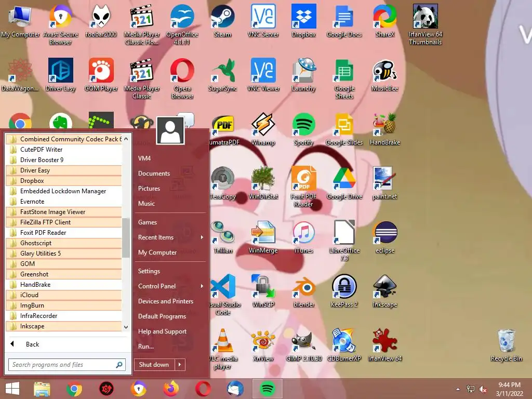Image resolution: width=532 pixels, height=399 pixels.
Task: Launch GIMP 2.10.30 from the desktop
Action: click(303, 345)
